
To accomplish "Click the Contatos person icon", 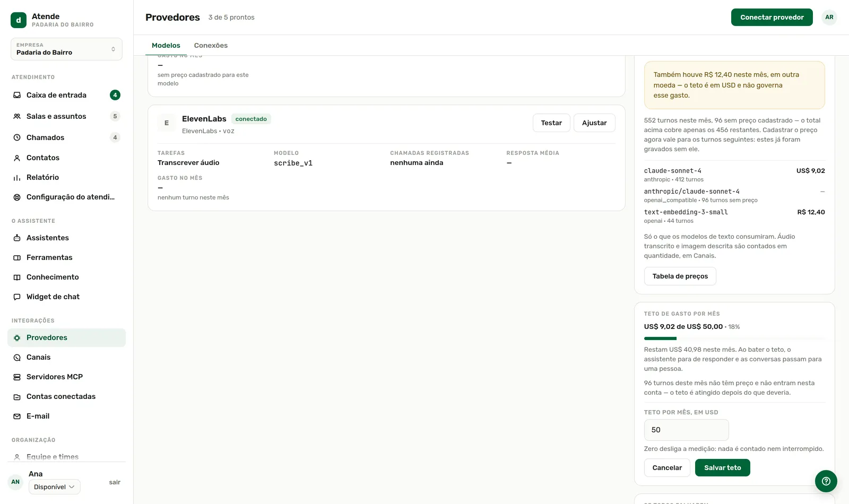I will (x=17, y=158).
